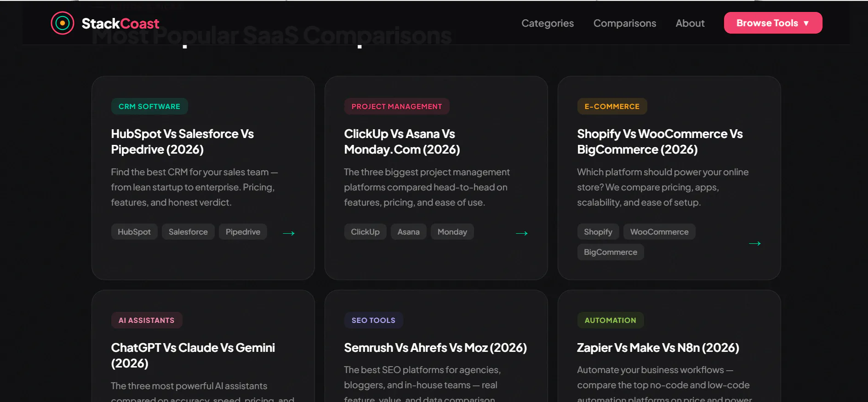The width and height of the screenshot is (868, 402).
Task: Click the SEO TOOLS category badge
Action: [x=373, y=320]
